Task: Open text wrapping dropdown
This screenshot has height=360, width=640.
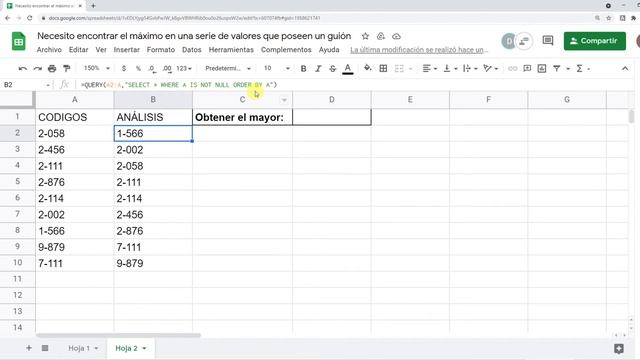Action: point(470,69)
